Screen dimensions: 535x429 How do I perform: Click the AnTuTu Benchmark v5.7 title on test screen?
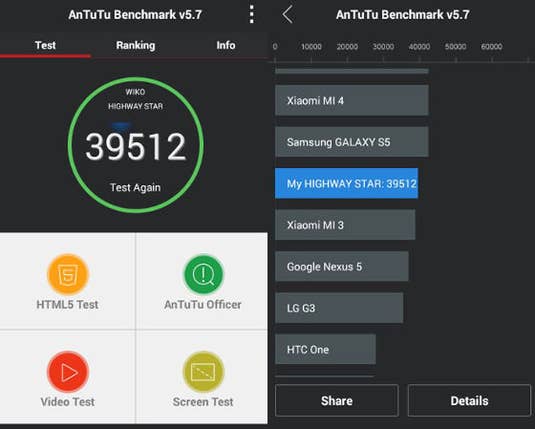pyautogui.click(x=135, y=15)
